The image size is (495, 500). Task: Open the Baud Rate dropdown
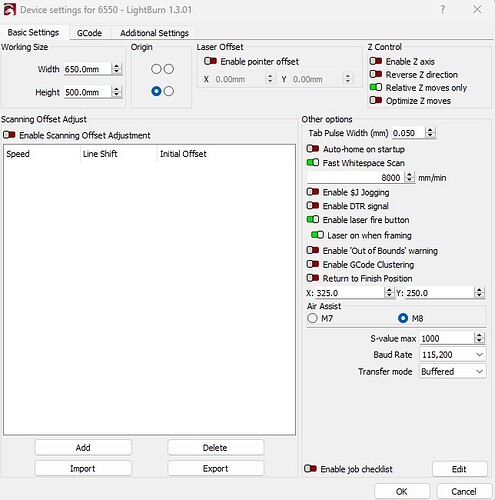tap(453, 355)
